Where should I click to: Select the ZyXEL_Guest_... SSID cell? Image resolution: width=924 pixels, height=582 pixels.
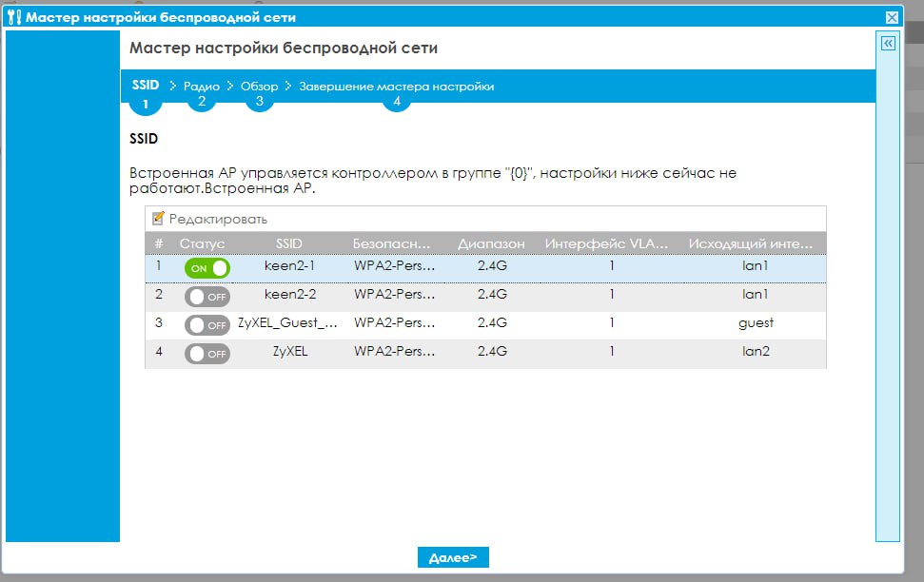[x=287, y=322]
